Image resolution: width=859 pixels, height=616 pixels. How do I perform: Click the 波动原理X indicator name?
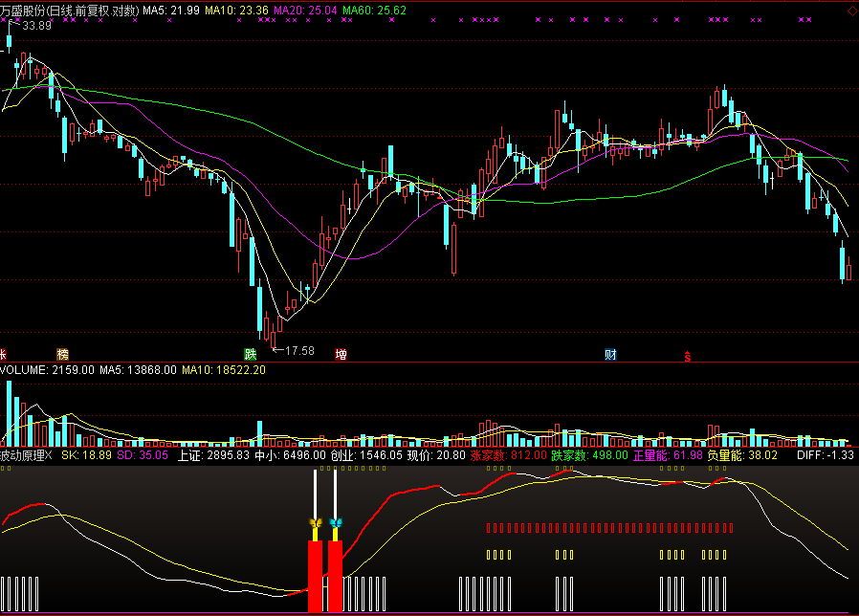[26, 455]
